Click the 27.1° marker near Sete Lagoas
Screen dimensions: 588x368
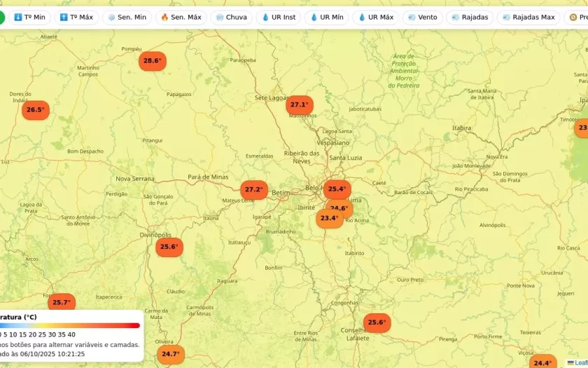[299, 105]
